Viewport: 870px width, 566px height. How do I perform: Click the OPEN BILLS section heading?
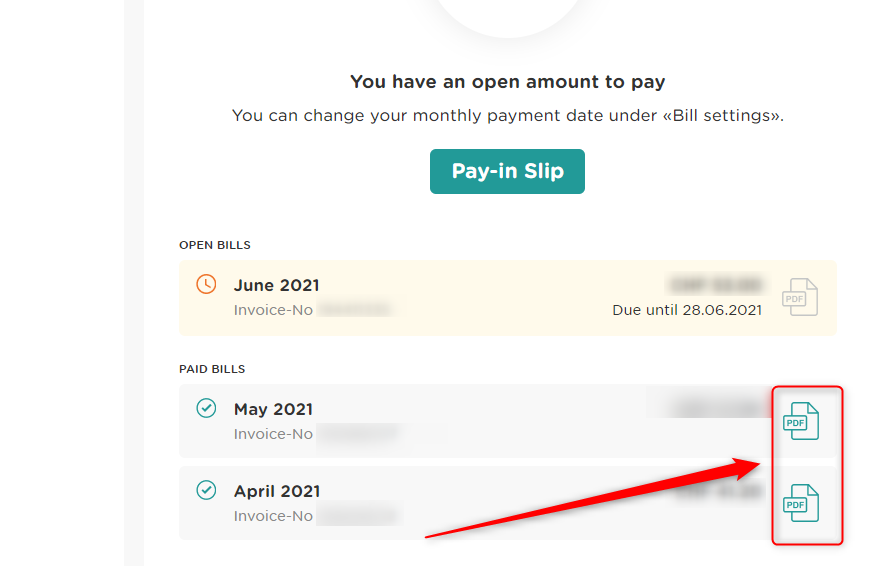point(214,245)
